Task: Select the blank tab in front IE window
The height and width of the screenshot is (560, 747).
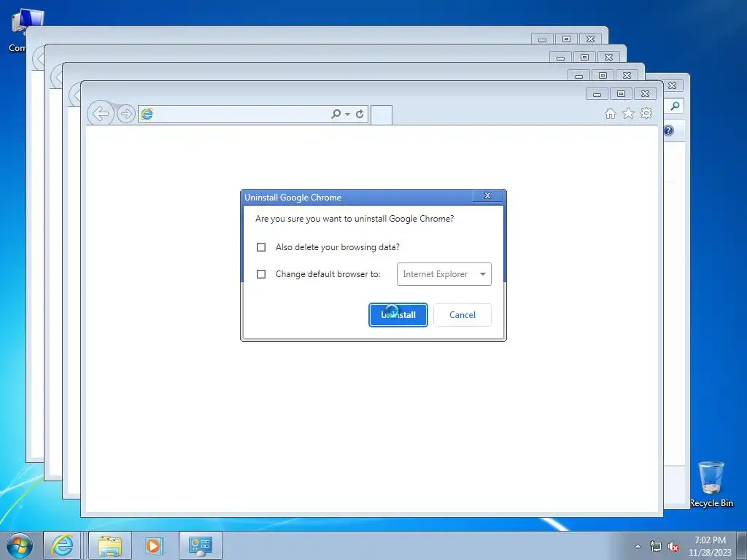Action: click(x=381, y=114)
